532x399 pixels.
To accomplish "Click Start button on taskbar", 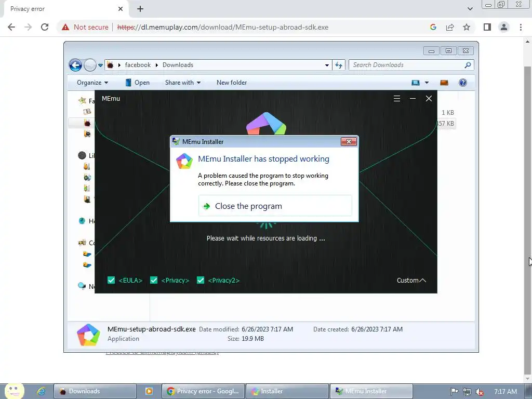I will (14, 391).
